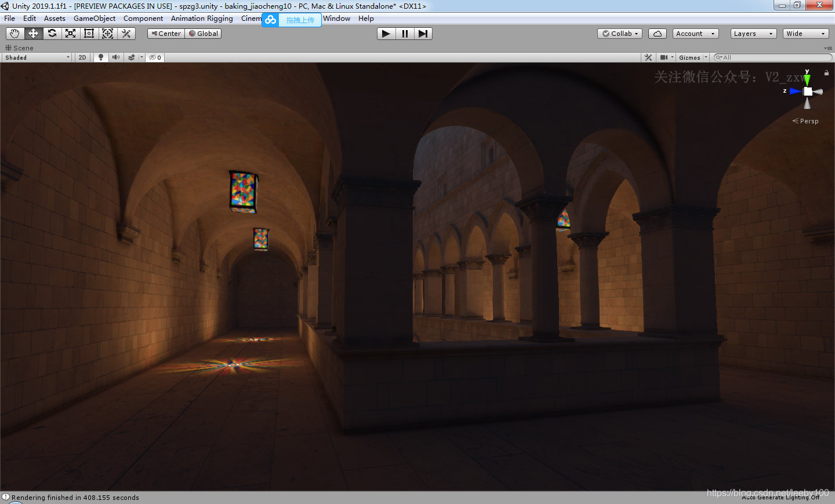
Task: Toggle 2D view mode
Action: pyautogui.click(x=82, y=57)
